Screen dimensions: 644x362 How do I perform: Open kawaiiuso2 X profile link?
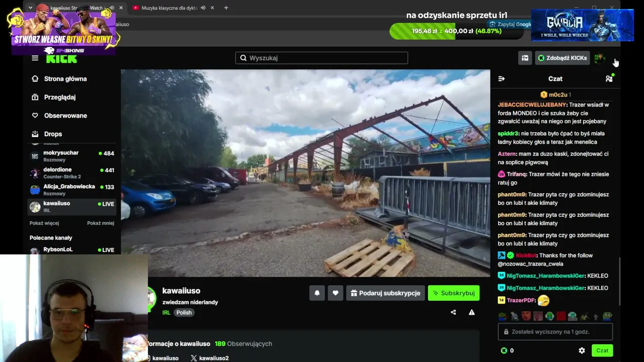pos(209,358)
